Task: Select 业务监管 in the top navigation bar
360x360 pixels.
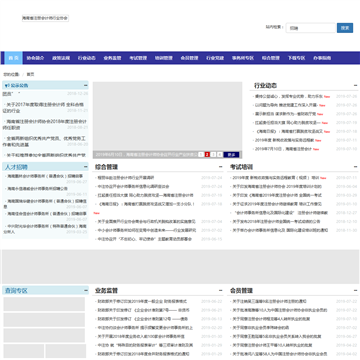Action: 112,58
